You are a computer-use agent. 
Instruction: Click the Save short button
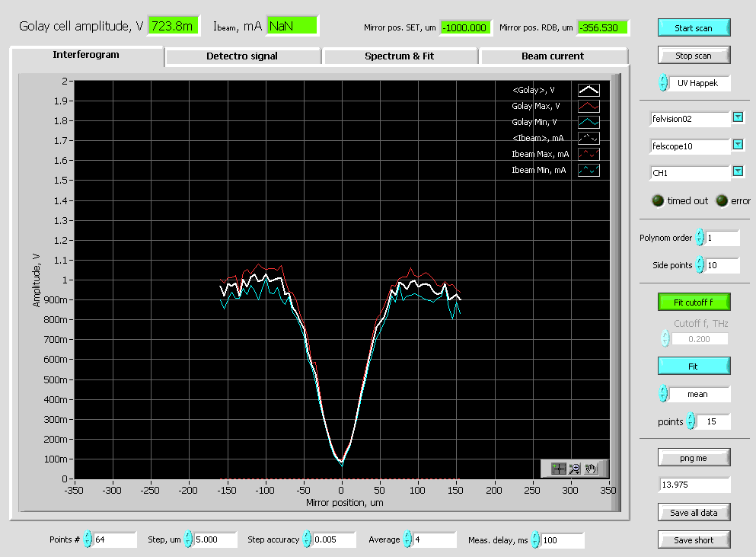pyautogui.click(x=694, y=540)
